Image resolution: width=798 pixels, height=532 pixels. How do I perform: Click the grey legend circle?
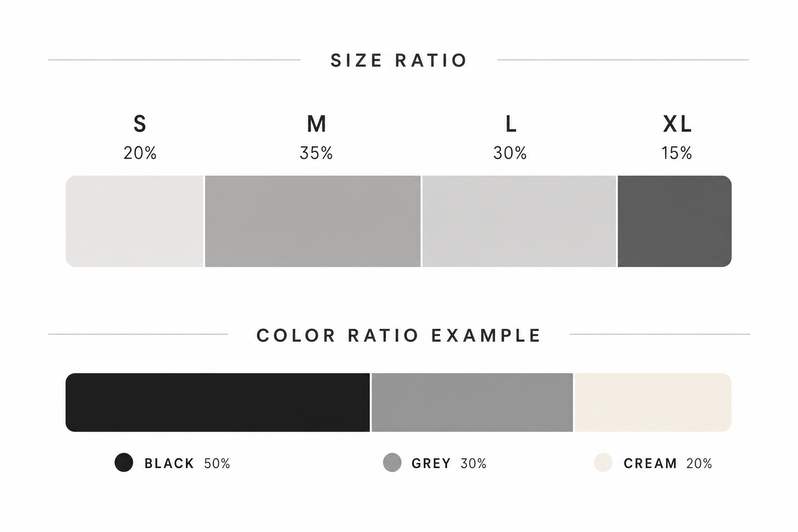point(392,462)
